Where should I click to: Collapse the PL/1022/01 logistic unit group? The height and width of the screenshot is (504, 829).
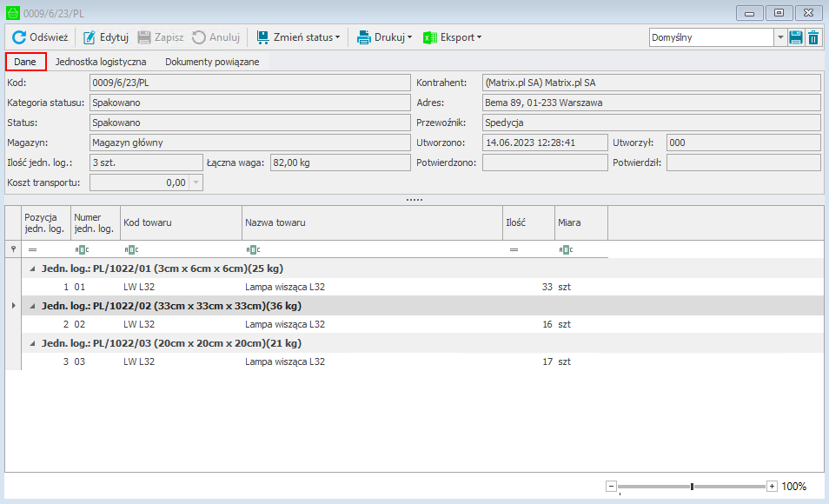tap(33, 269)
